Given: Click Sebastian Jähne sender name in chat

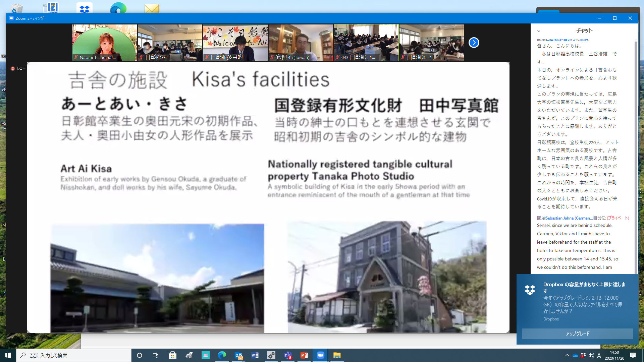Looking at the screenshot, I should tap(569, 218).
